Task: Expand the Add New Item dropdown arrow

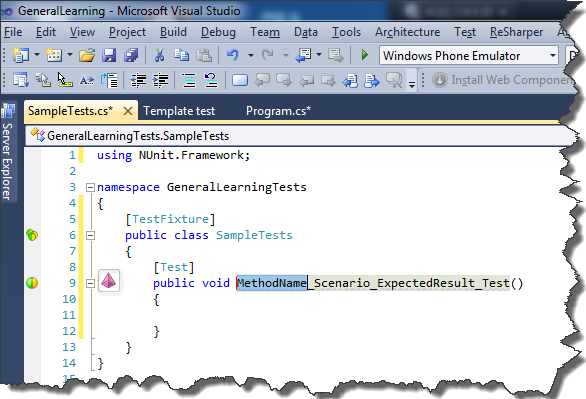Action: (70, 55)
